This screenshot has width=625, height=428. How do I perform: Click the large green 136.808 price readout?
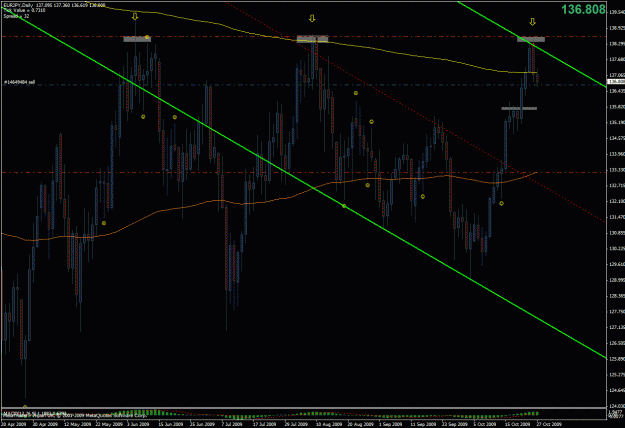pyautogui.click(x=583, y=10)
